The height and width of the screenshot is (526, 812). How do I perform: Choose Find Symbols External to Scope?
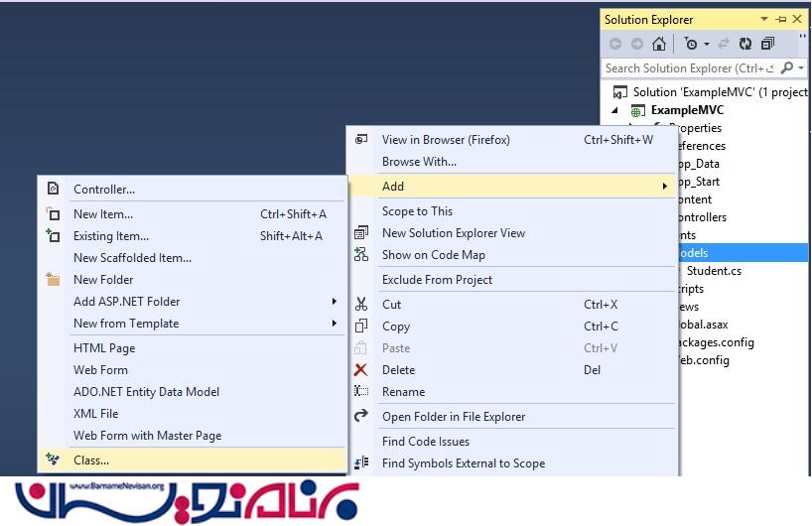click(512, 462)
